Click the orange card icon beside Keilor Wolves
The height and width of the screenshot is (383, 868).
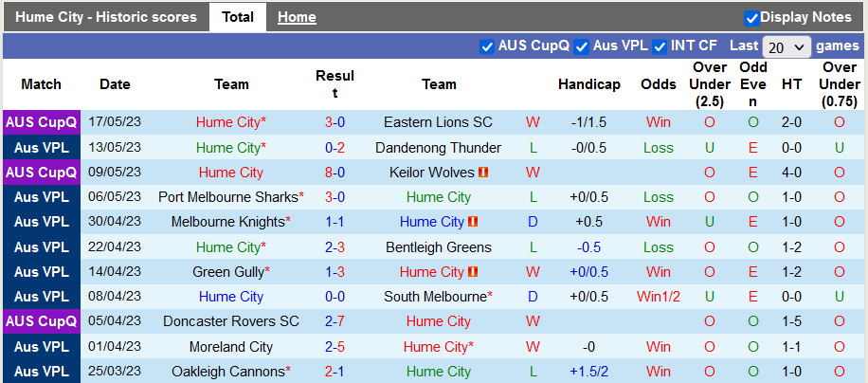(483, 173)
